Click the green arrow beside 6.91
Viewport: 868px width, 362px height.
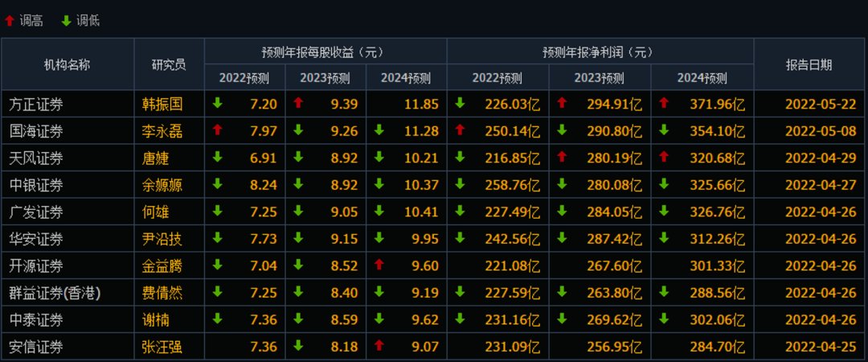(x=218, y=158)
